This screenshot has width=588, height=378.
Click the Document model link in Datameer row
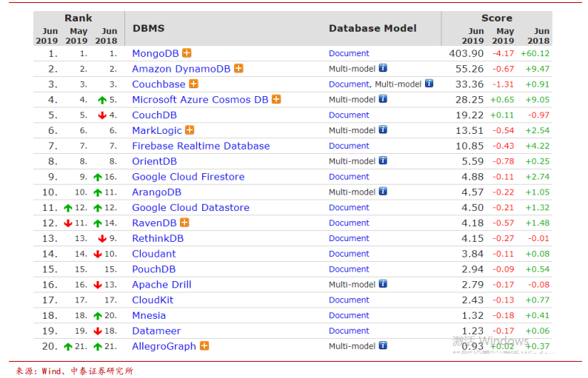[349, 331]
